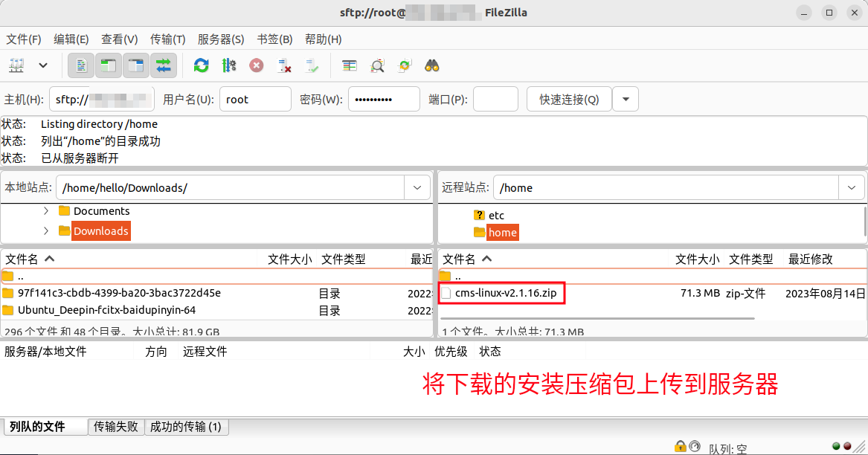The image size is (868, 455).
Task: Select home folder in remote tree
Action: [x=502, y=233]
